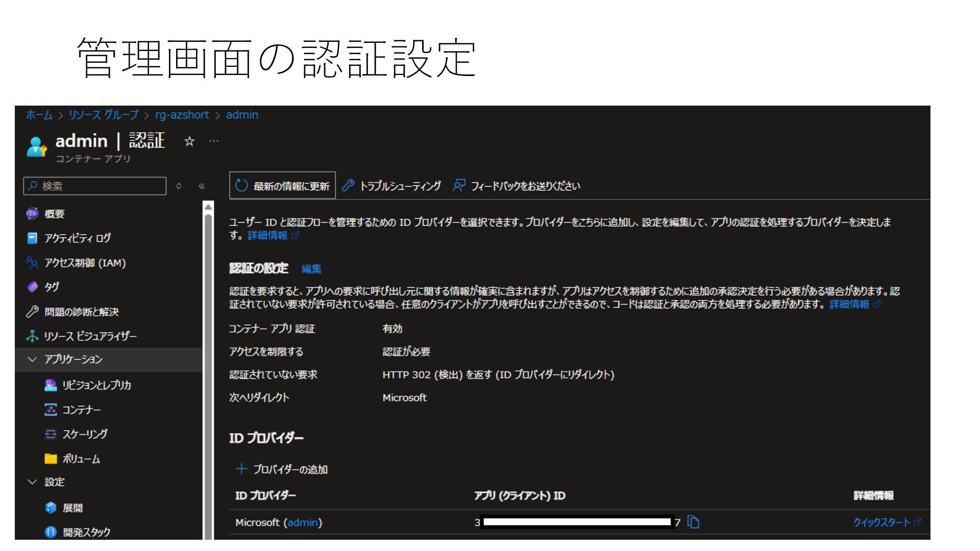Select スケーリング menu item
The height and width of the screenshot is (551, 980).
85,434
